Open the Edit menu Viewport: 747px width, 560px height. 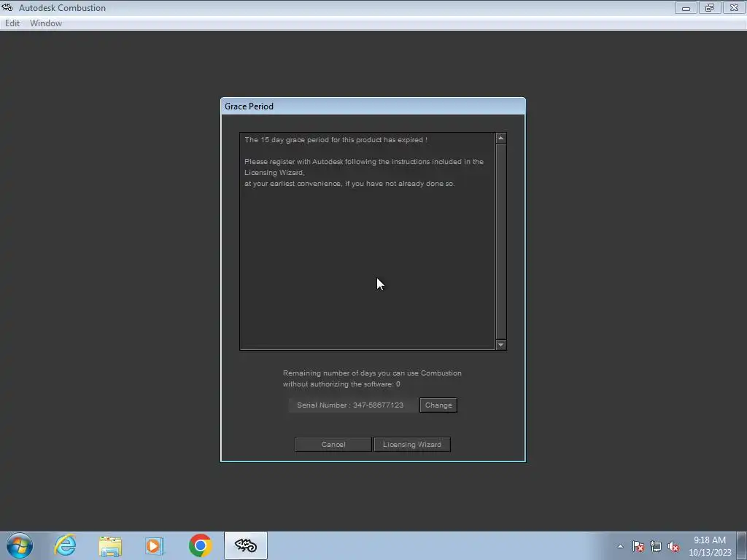(12, 23)
